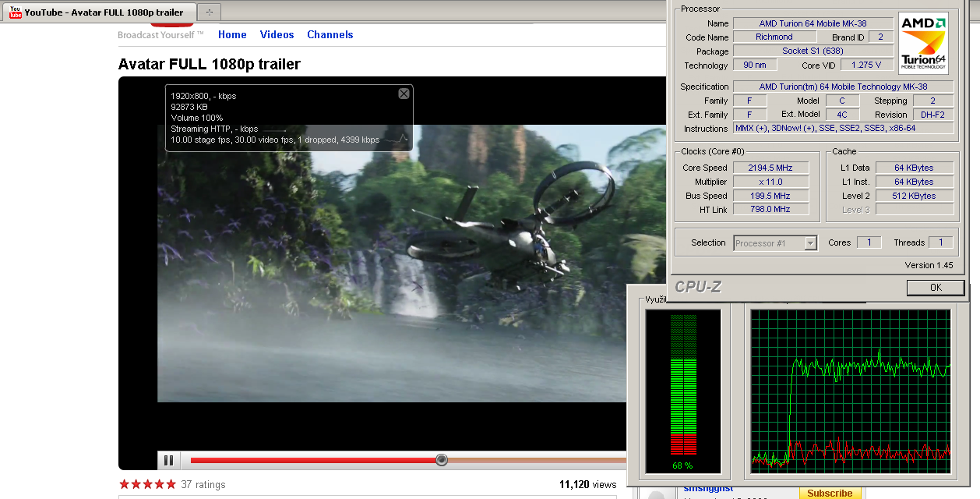Select the Core VID value '1.275 V'

point(866,65)
